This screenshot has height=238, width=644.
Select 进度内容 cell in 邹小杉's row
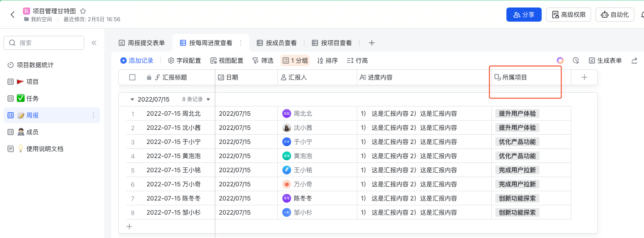[x=424, y=212]
